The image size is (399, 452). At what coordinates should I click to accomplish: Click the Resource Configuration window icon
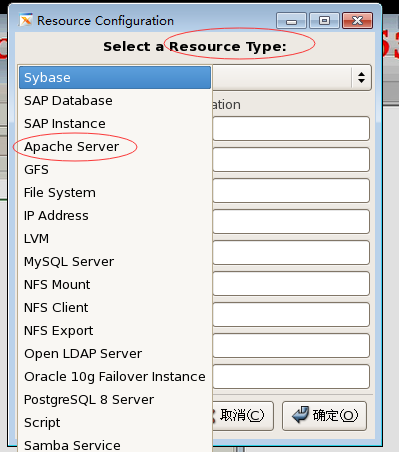(x=26, y=20)
